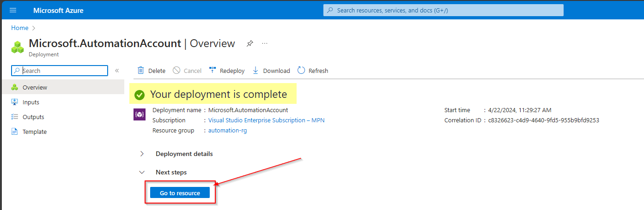Screen dimensions: 644x210
Task: Click the Inputs icon in sidebar
Action: point(14,102)
